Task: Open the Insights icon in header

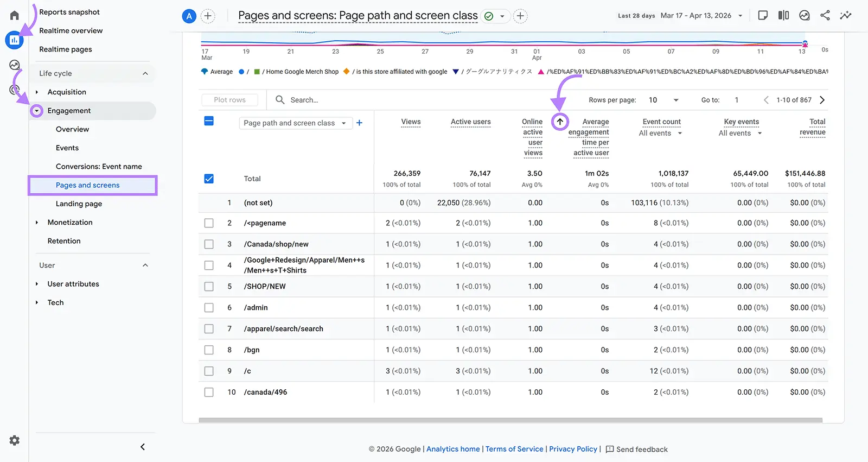Action: pyautogui.click(x=805, y=15)
